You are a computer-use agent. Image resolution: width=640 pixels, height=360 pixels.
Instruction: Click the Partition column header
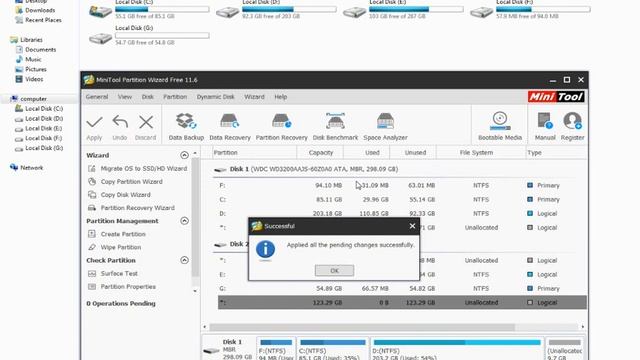coord(254,153)
